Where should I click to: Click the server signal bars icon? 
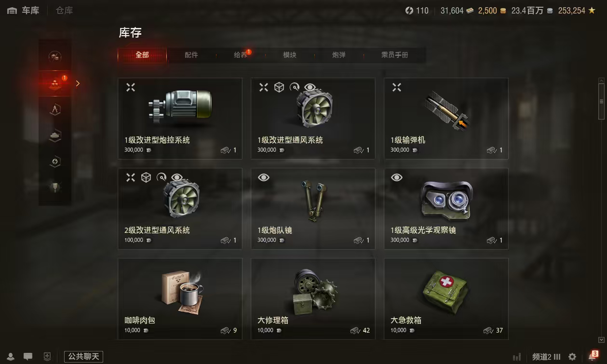[517, 357]
